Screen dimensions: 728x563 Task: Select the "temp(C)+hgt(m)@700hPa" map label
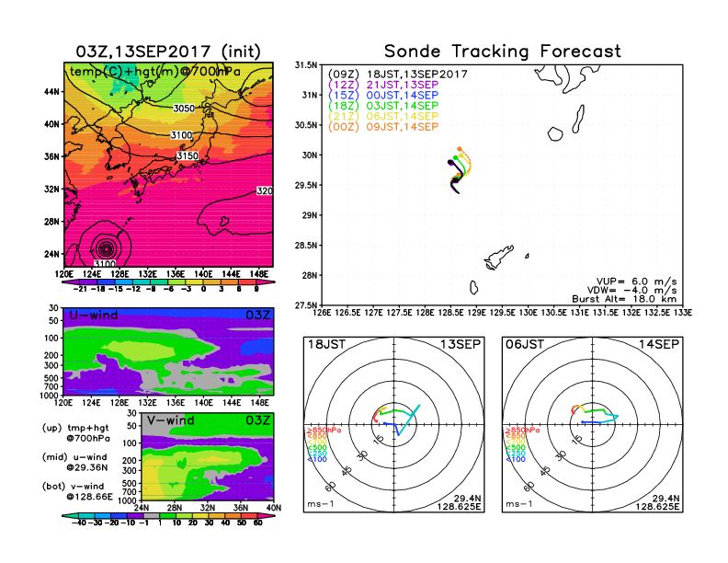[155, 72]
